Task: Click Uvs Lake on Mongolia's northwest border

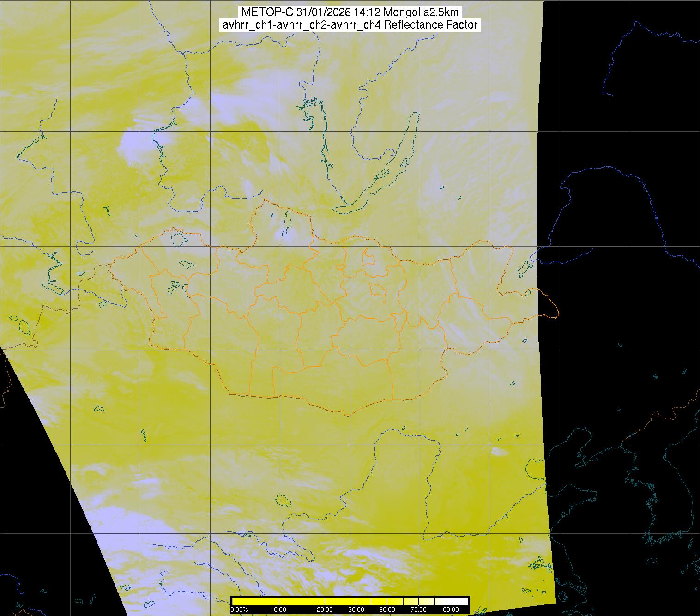Action: [x=179, y=238]
